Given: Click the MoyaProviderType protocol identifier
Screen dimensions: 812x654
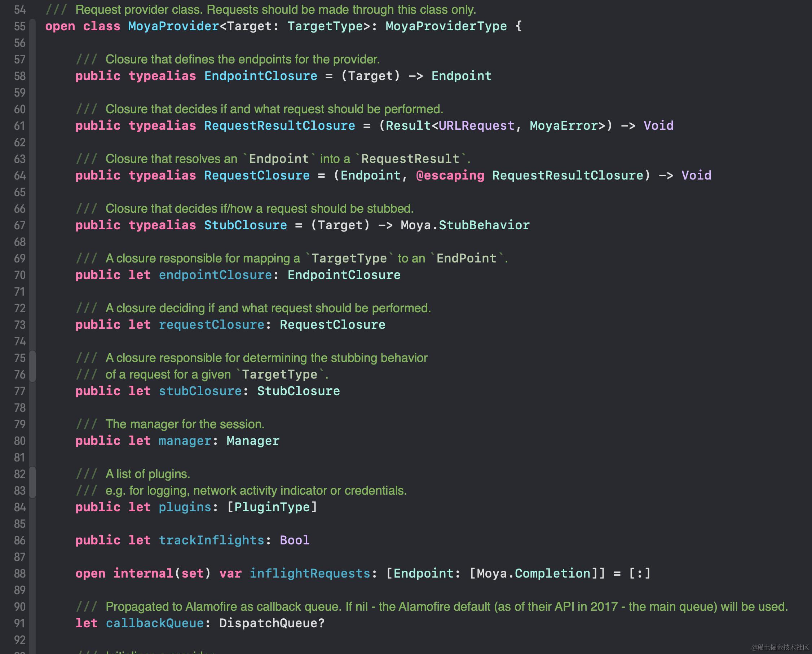Looking at the screenshot, I should (x=446, y=26).
